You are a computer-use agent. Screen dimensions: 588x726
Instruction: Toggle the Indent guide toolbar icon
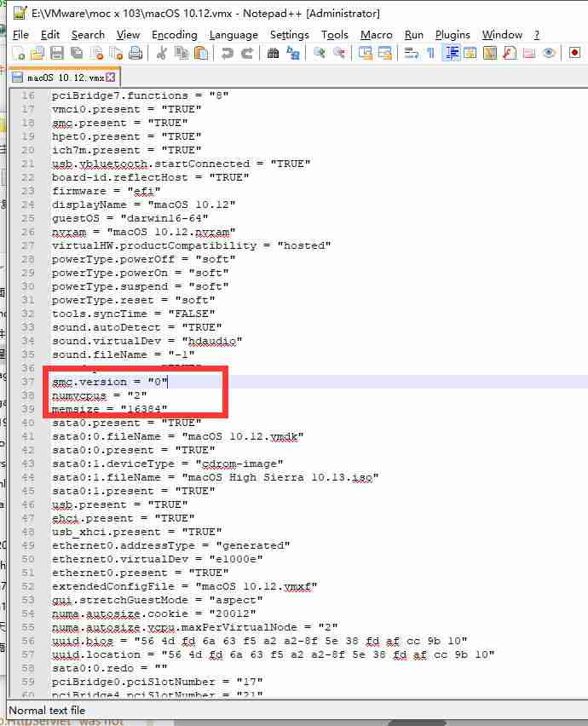[451, 53]
